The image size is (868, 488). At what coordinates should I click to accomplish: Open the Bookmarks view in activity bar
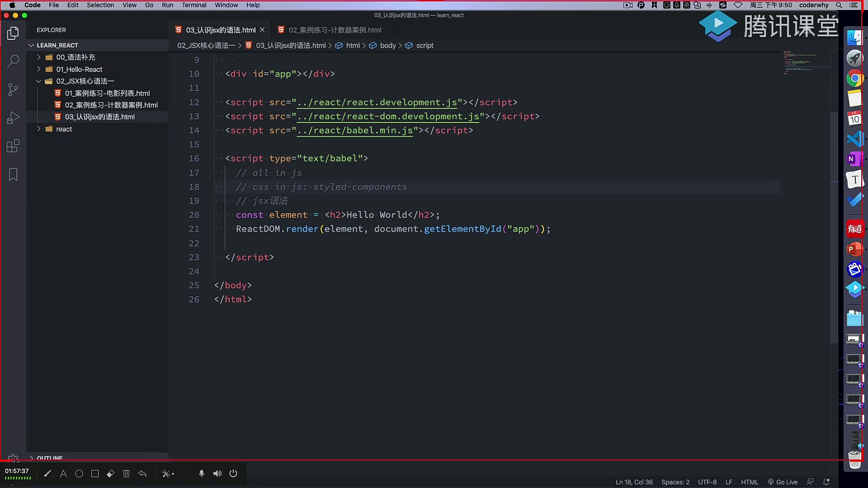pyautogui.click(x=13, y=174)
